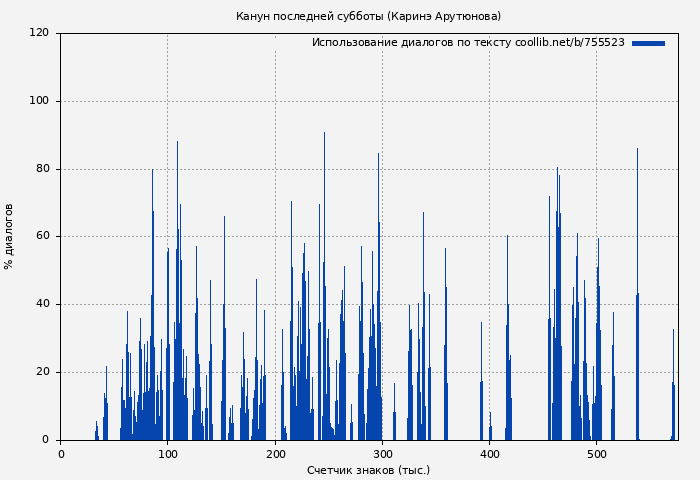Click the y-axis tick label 60
700x480 pixels.
42,237
